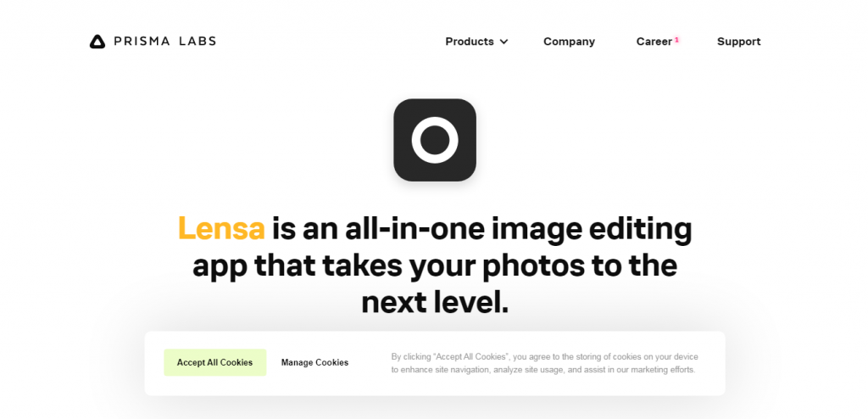This screenshot has height=419, width=868.
Task: Click the blank area right of the Lensa icon
Action: [x=609, y=140]
